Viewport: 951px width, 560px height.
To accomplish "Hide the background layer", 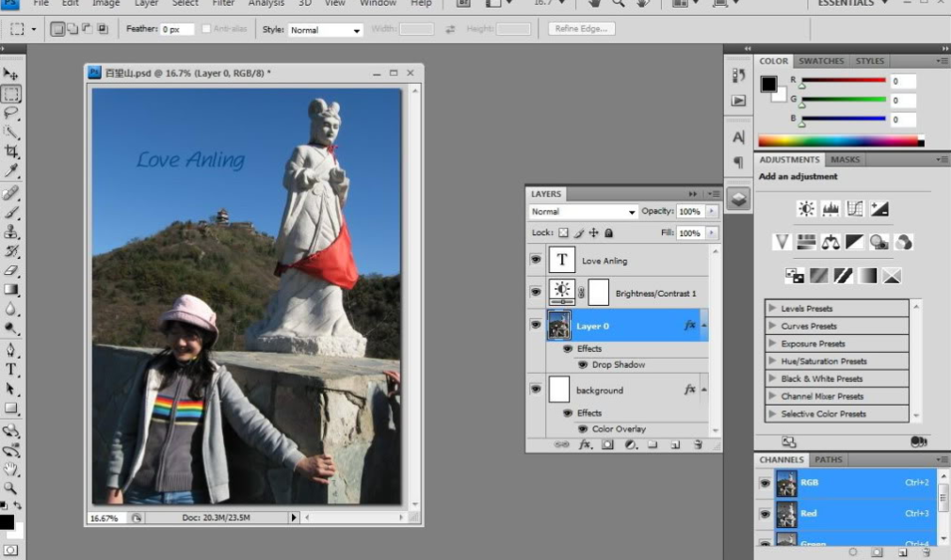I will 536,389.
